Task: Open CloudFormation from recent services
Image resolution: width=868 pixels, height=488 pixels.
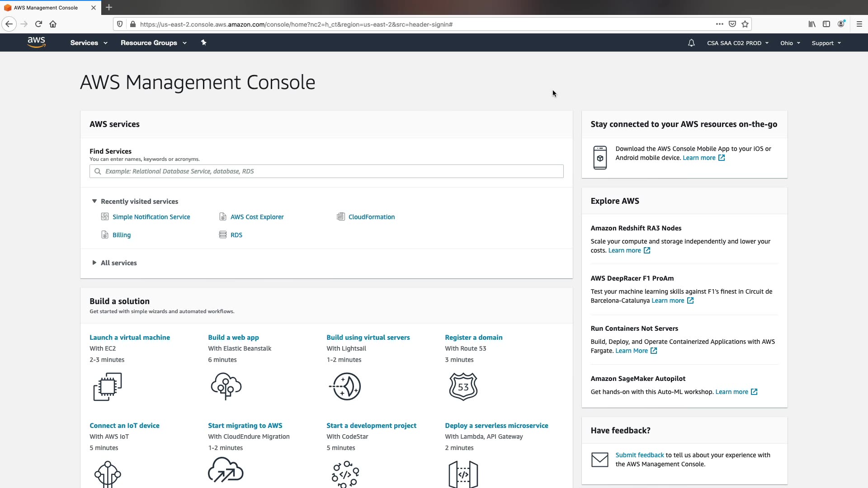Action: (371, 217)
